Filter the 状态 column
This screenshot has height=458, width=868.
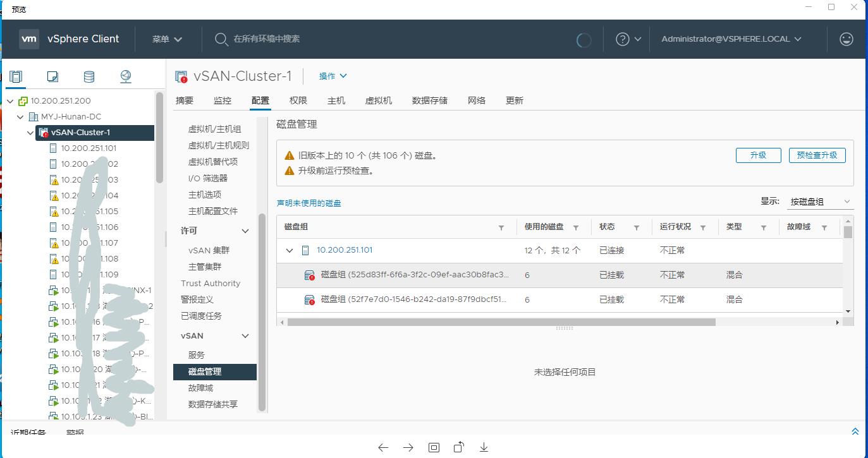tap(637, 227)
